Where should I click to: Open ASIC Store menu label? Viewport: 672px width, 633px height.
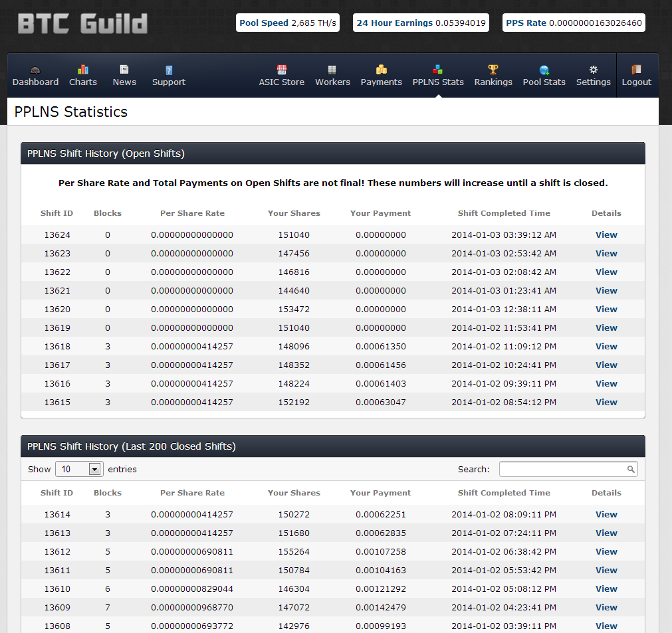click(282, 82)
